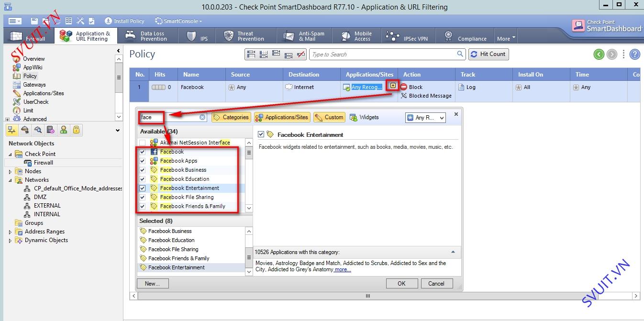Open the main menu dropdown button

pos(15,21)
